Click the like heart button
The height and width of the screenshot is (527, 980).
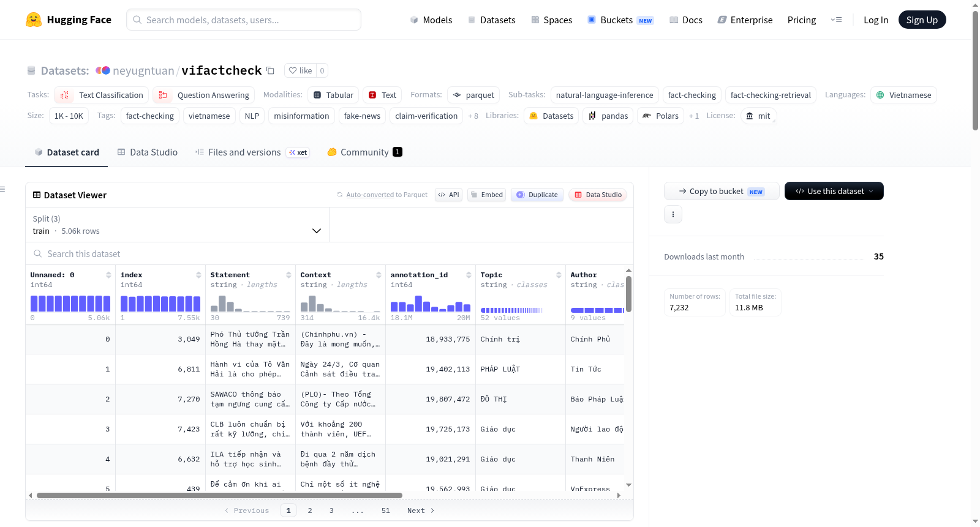pyautogui.click(x=300, y=70)
